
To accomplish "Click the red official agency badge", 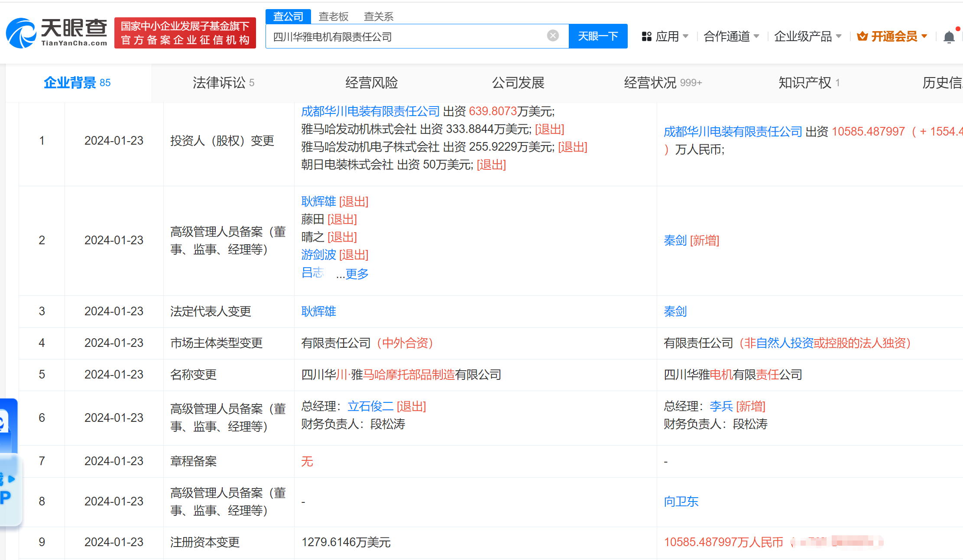I will 185,33.
